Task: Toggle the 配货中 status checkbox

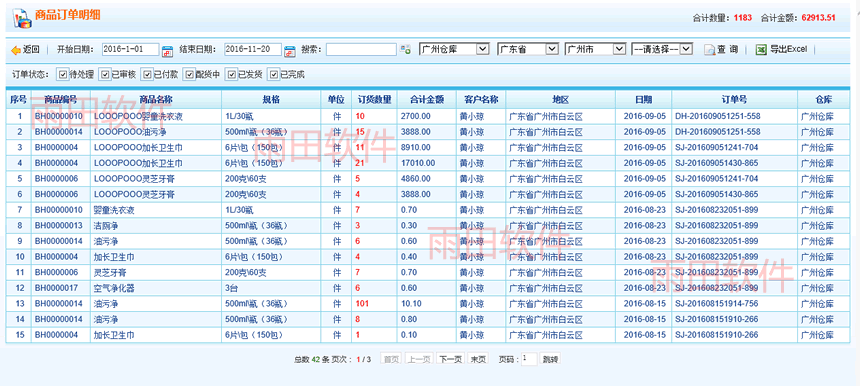Action: tap(189, 75)
